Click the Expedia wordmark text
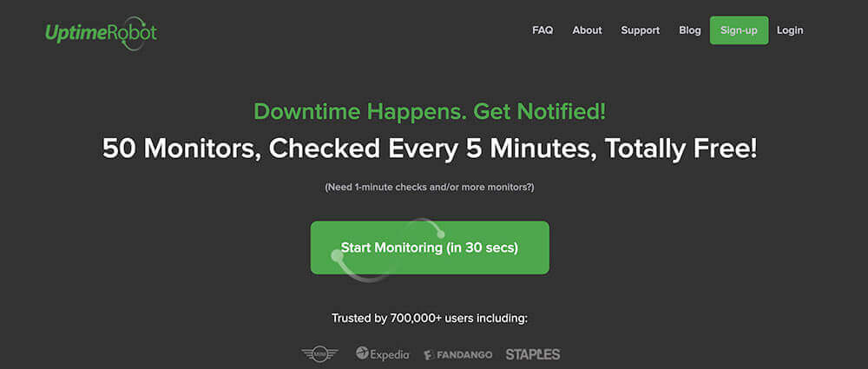 click(x=390, y=354)
